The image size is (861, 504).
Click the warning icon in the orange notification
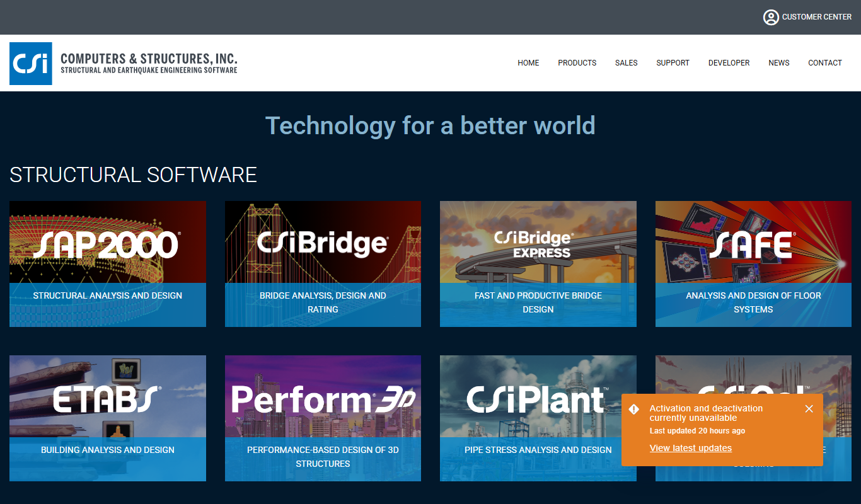tap(634, 409)
